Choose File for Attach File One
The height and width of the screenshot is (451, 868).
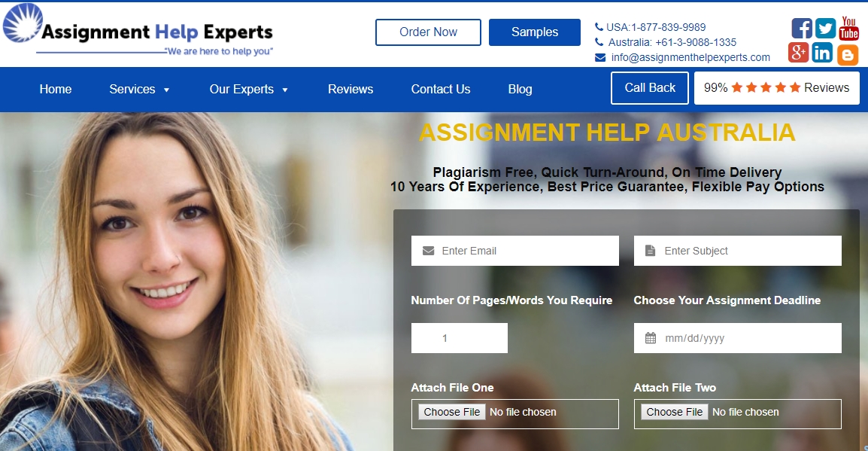tap(452, 412)
